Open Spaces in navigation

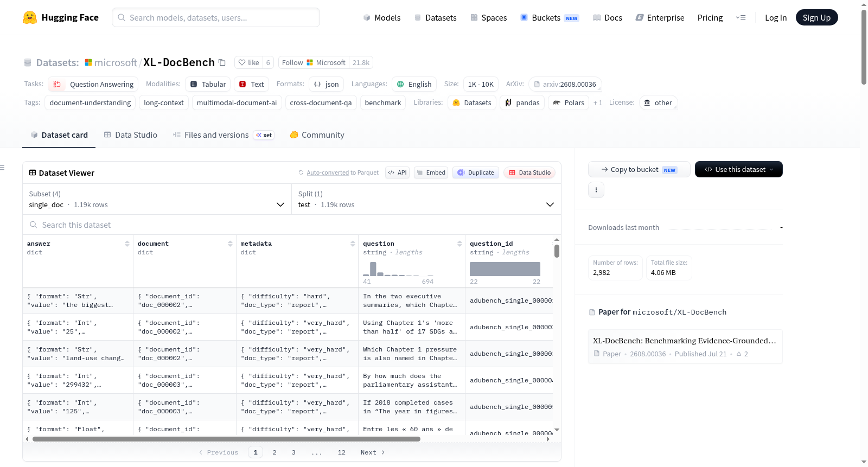tap(489, 18)
